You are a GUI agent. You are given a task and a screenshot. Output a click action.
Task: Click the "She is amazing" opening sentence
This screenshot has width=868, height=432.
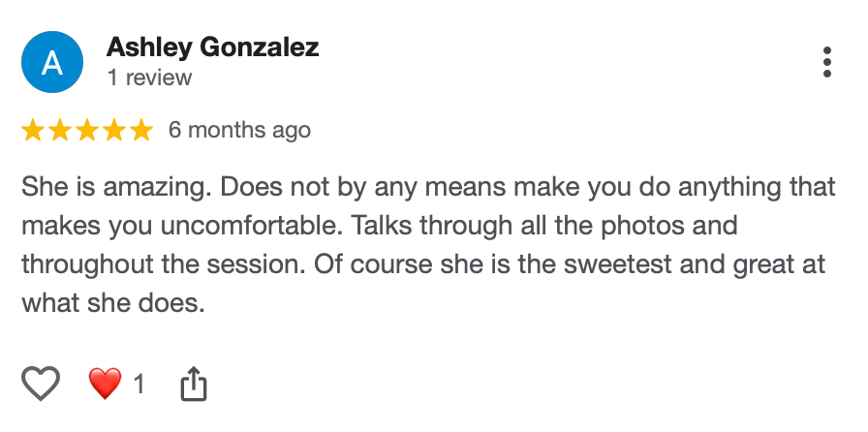point(117,187)
